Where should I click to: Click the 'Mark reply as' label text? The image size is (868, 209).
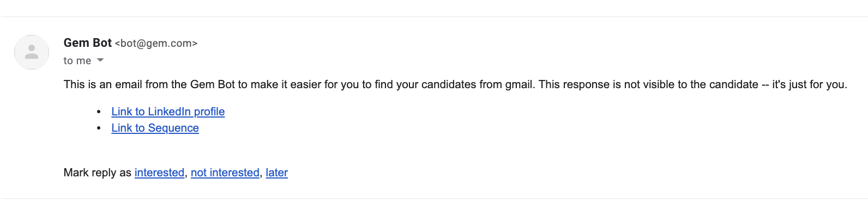tap(97, 173)
